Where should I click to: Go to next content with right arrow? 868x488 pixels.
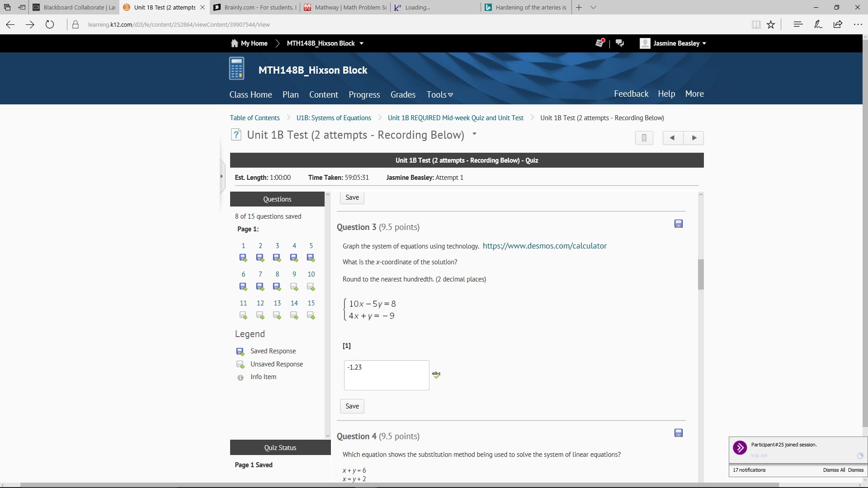point(694,138)
